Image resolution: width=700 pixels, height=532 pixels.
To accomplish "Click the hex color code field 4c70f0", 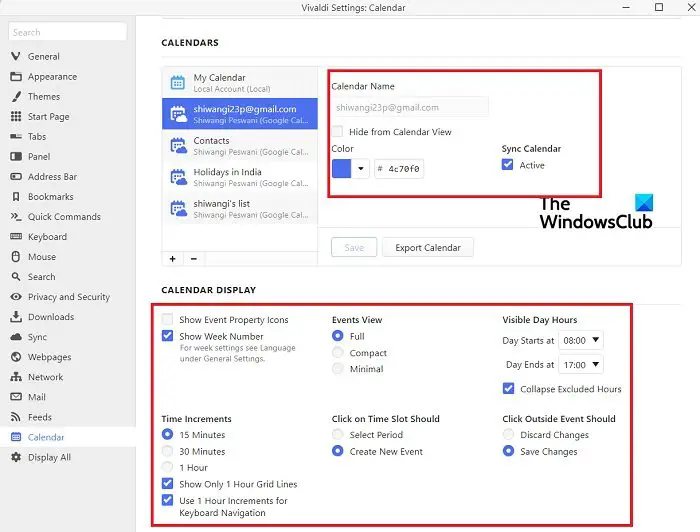I will (399, 169).
